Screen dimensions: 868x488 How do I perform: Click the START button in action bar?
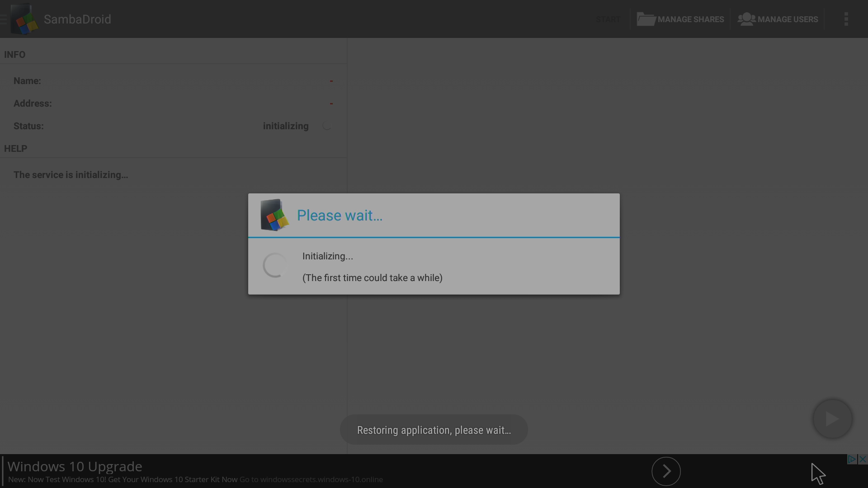608,19
